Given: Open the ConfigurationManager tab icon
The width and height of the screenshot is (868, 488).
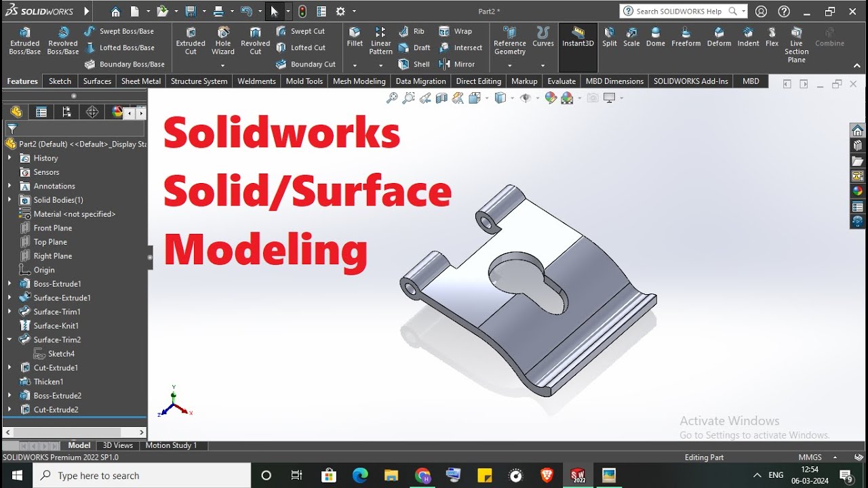Looking at the screenshot, I should pos(66,112).
